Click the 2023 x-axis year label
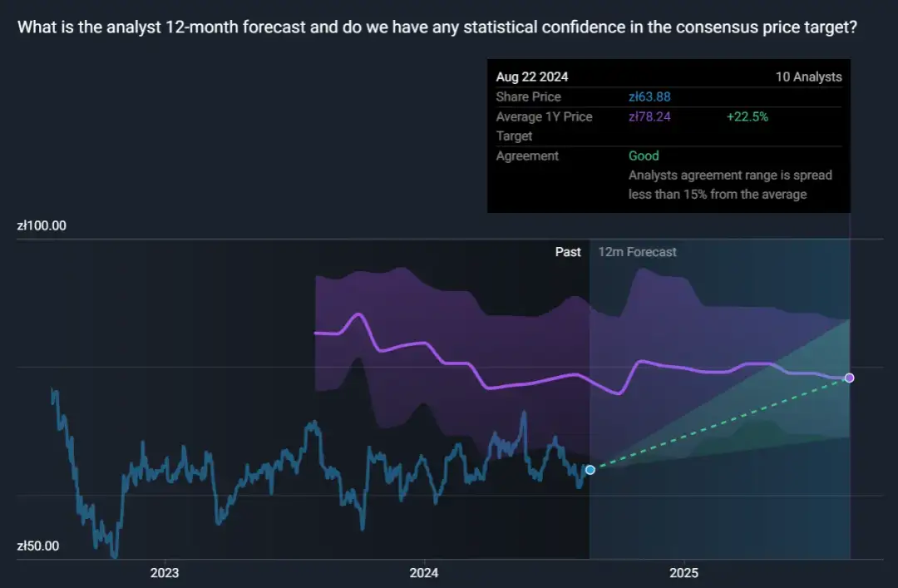 point(165,573)
